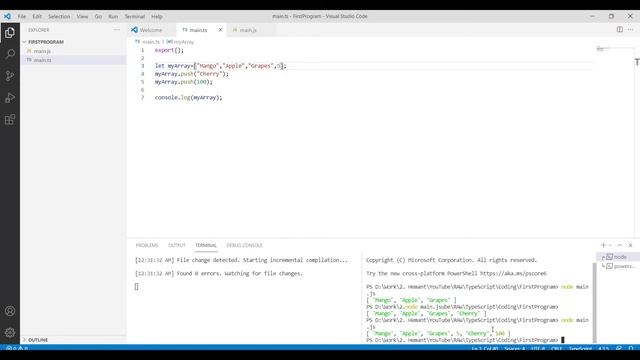Click the myArray.push("Cherry") line
Image resolution: width=640 pixels, height=360 pixels.
[191, 74]
